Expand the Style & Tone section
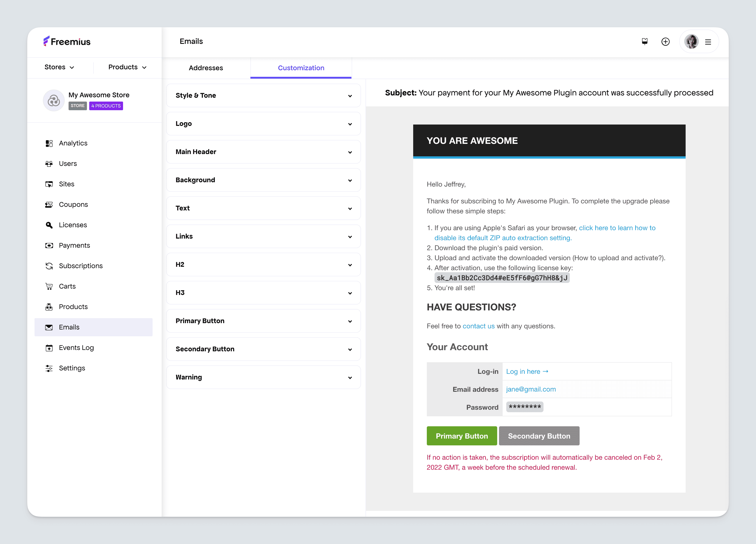The height and width of the screenshot is (544, 756). (x=263, y=96)
